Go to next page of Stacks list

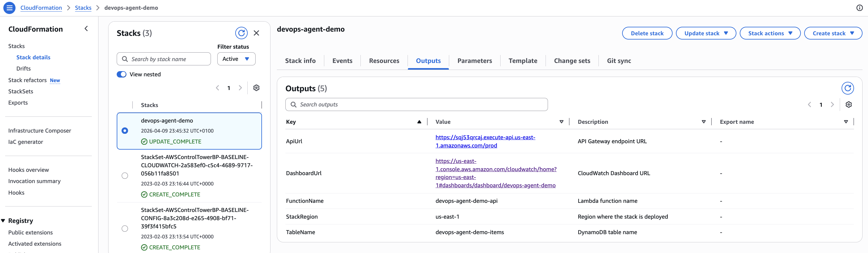coord(240,88)
